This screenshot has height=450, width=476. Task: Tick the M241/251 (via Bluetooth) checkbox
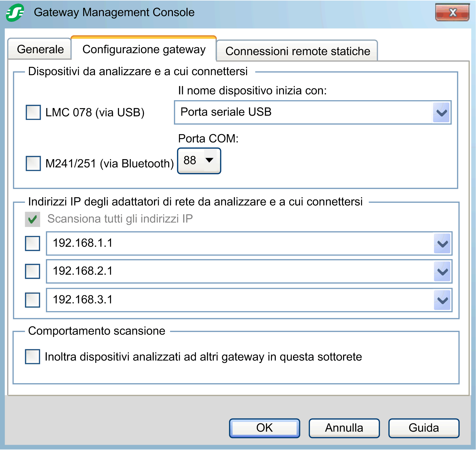tap(33, 163)
